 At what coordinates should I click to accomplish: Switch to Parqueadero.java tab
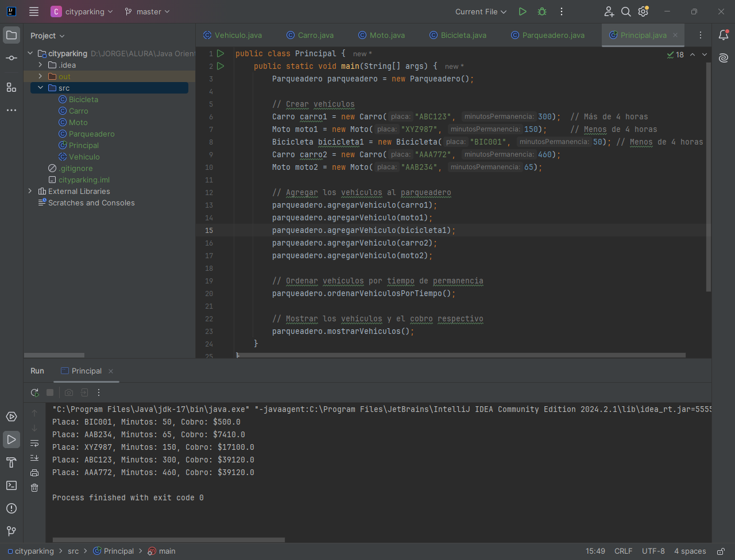pyautogui.click(x=548, y=35)
